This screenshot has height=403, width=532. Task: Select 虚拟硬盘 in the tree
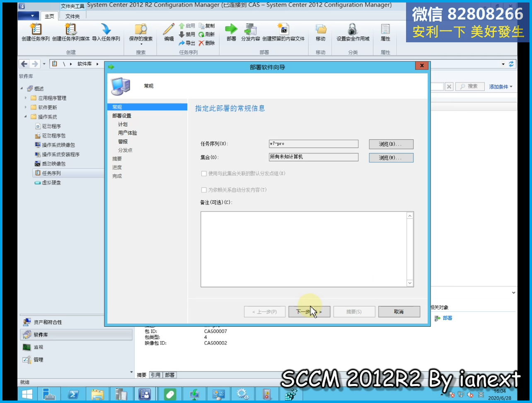coord(48,182)
